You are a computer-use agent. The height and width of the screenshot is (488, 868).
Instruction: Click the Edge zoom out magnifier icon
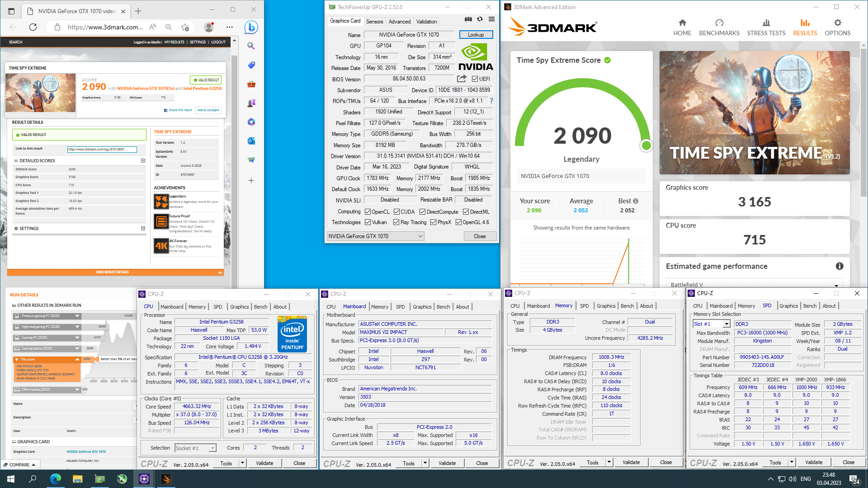(x=169, y=27)
